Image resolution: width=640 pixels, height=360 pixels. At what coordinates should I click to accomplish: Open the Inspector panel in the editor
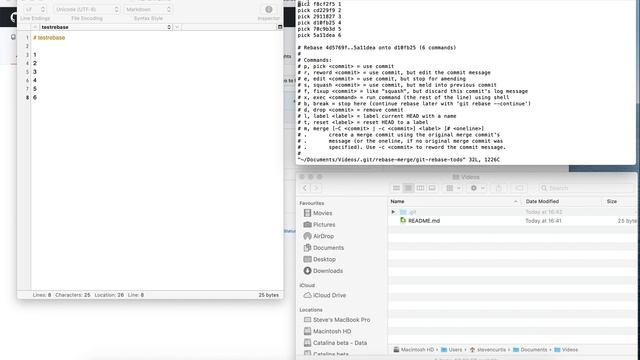(x=269, y=9)
